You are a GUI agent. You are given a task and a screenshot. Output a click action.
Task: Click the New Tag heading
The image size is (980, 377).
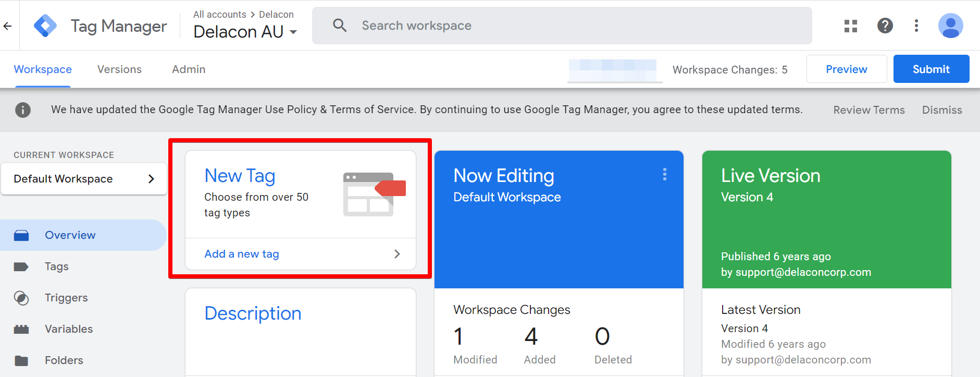(240, 176)
